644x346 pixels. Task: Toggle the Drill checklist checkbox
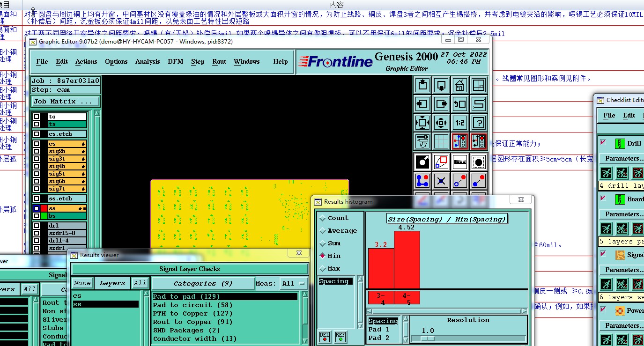[603, 142]
